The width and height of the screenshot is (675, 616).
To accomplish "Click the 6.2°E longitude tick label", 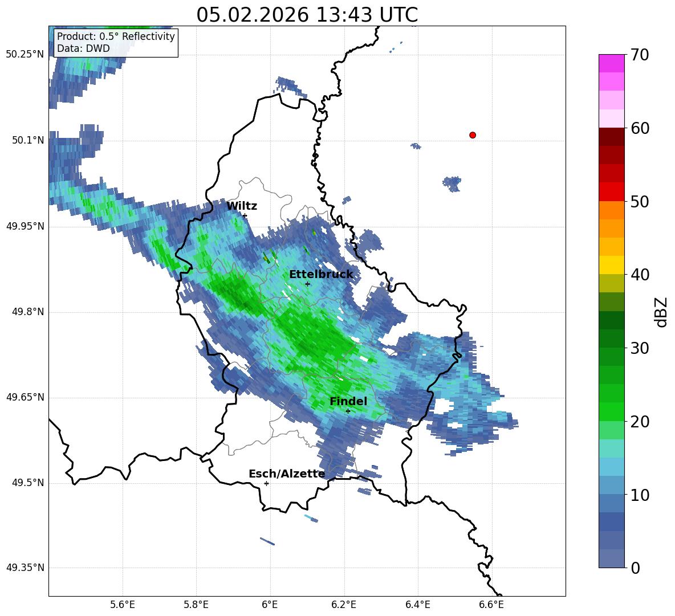I will pos(344,605).
